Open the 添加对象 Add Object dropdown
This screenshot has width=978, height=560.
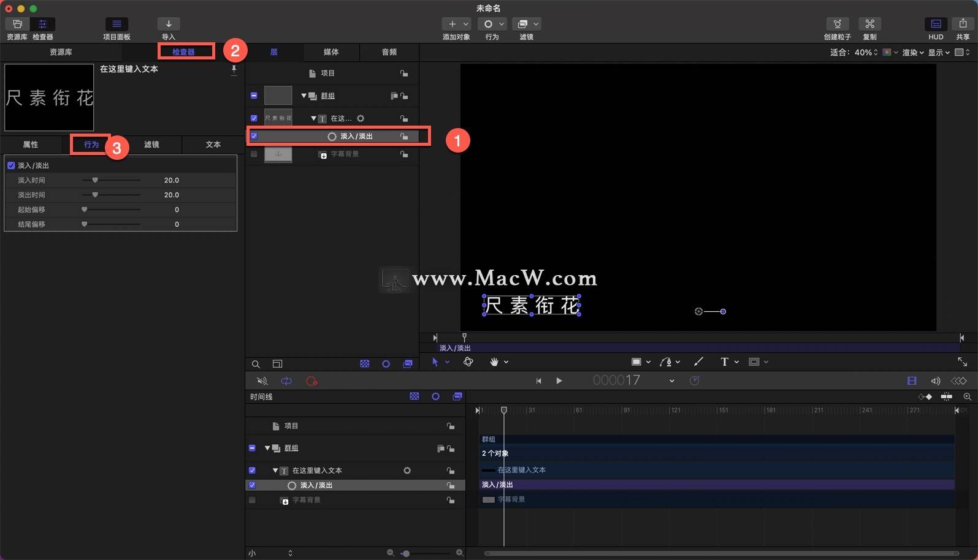coord(456,24)
